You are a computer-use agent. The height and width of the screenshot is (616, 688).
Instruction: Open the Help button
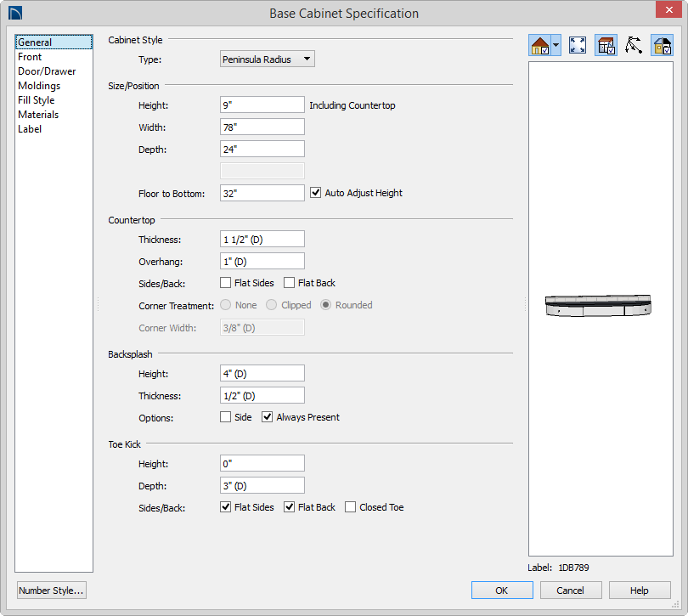point(640,591)
